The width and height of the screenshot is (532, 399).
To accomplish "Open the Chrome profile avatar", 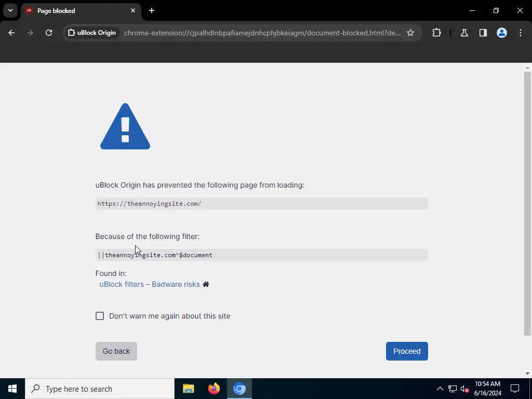I will [502, 33].
